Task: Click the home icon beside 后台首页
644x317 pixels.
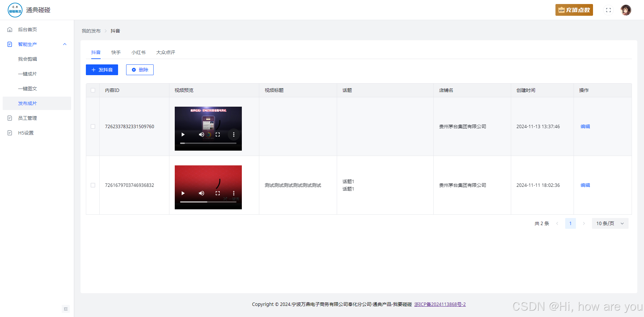Action: click(10, 30)
